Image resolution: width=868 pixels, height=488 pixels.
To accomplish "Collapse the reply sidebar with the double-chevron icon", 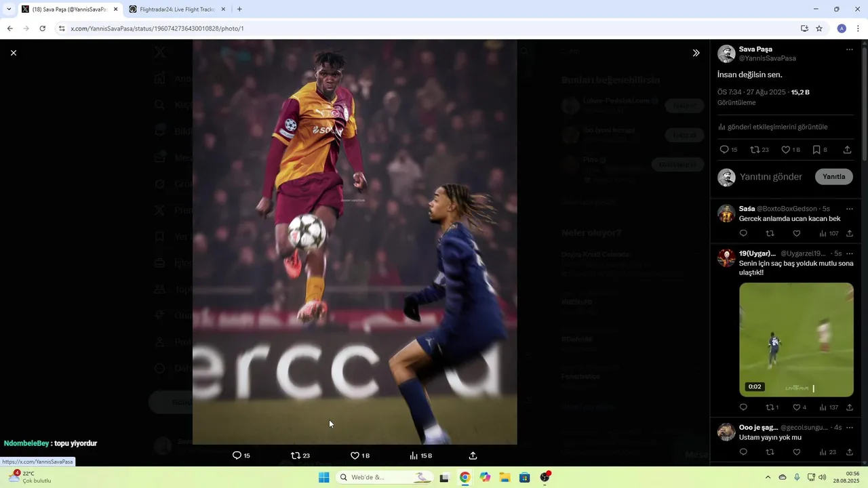I will pyautogui.click(x=696, y=53).
